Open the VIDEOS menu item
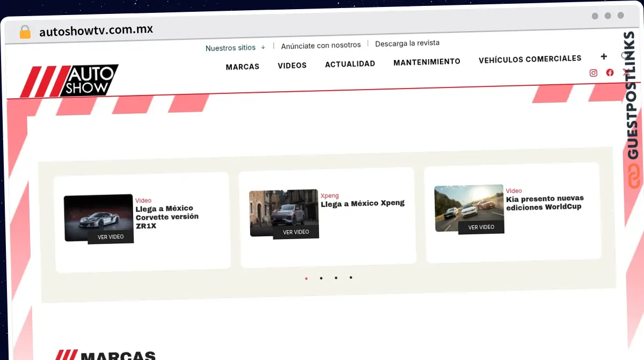The image size is (644, 360). coord(292,66)
